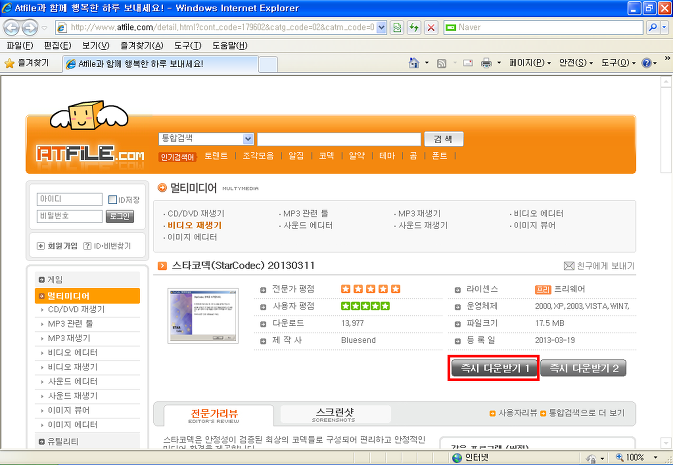Click the 아이디 input field
This screenshot has height=465, width=673.
(x=70, y=199)
